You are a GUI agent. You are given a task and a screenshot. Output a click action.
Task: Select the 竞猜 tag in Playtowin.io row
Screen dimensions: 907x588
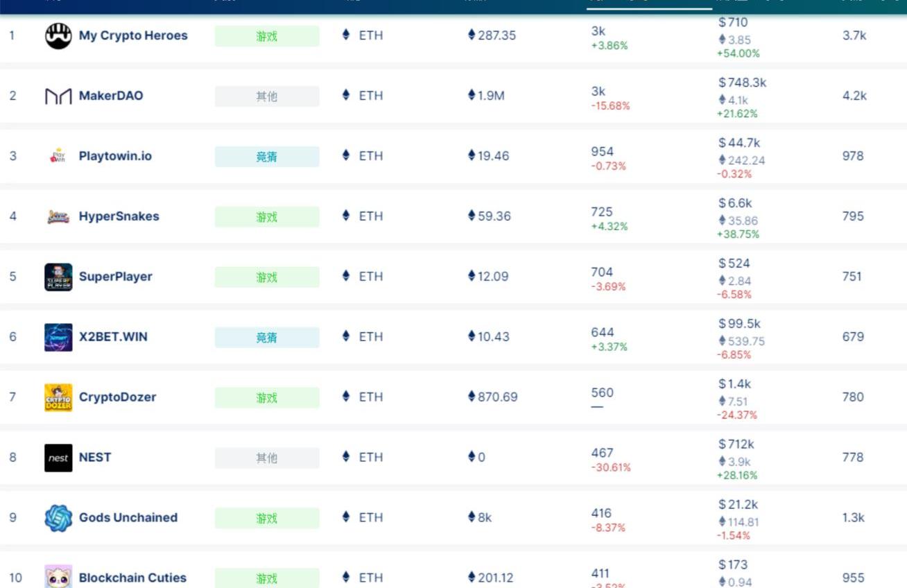click(267, 157)
